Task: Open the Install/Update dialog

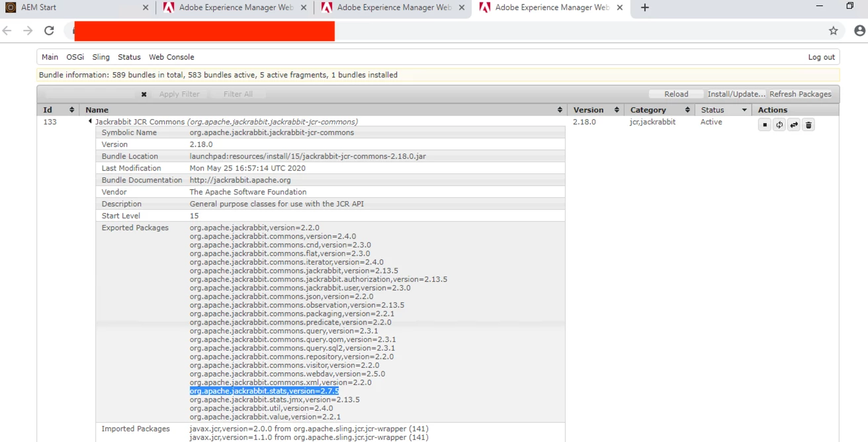Action: coord(736,94)
